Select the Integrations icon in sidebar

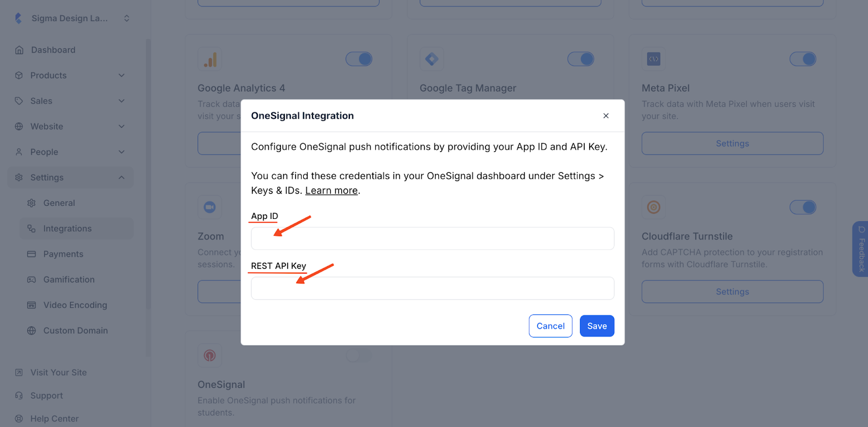(x=31, y=228)
